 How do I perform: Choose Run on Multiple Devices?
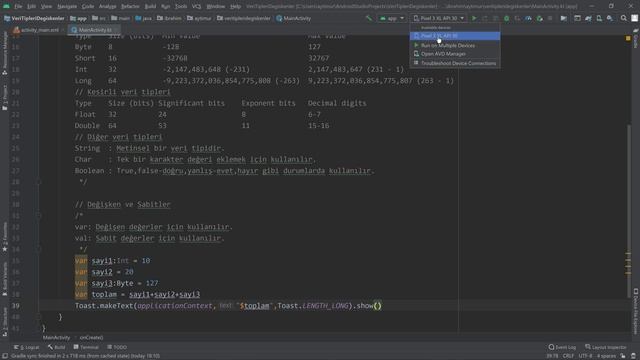455,45
